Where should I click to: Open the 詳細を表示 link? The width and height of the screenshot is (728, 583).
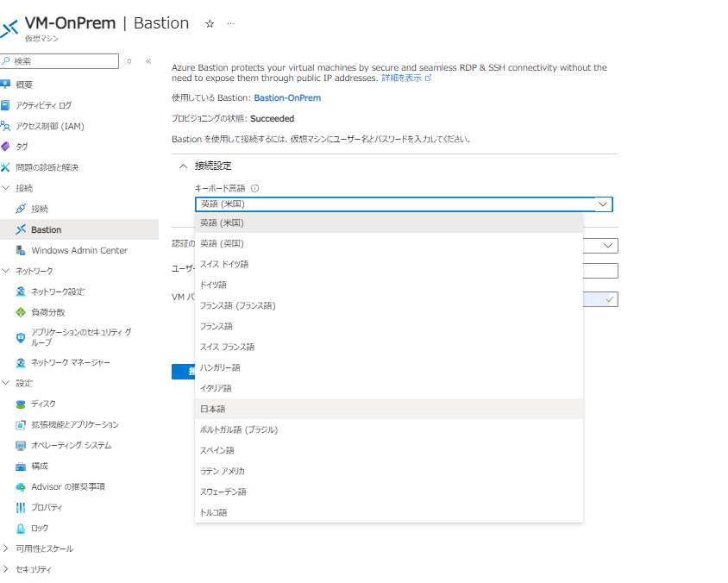pos(406,78)
